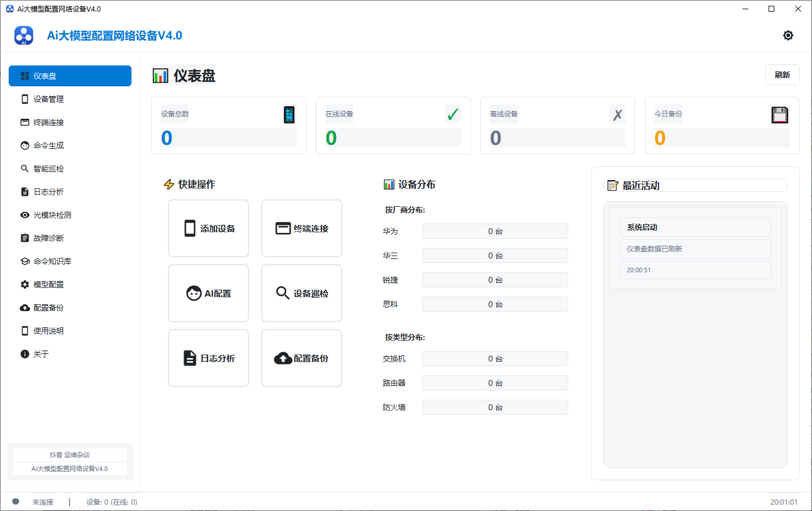
Task: Open the AI配置 quick action
Action: click(209, 293)
